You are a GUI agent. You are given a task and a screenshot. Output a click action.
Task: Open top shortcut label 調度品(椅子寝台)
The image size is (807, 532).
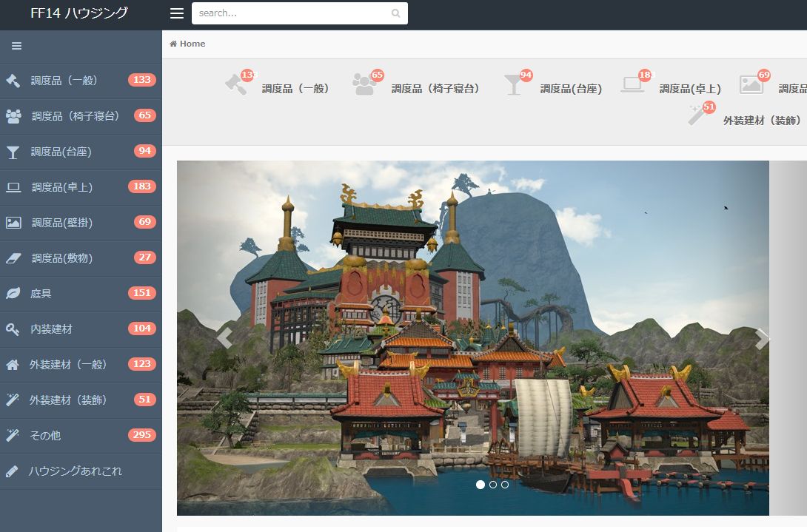coord(435,89)
